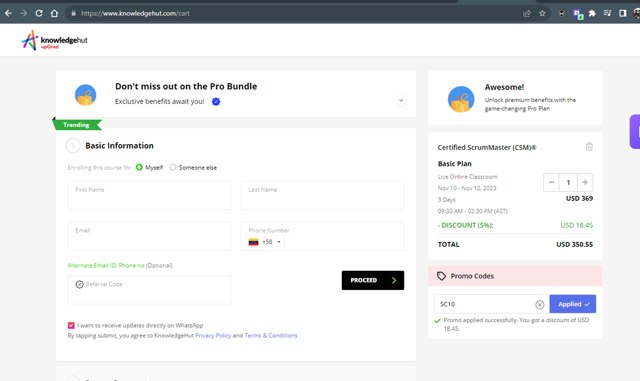Click Alternate Email ID, Phone no link
Viewport: 640px width, 381px height.
(106, 265)
